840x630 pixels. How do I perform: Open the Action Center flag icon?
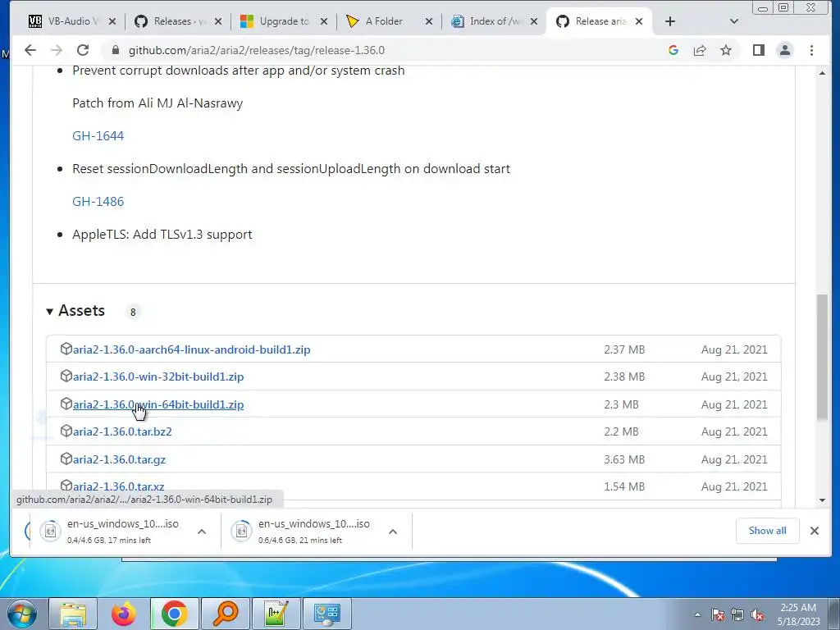click(718, 614)
